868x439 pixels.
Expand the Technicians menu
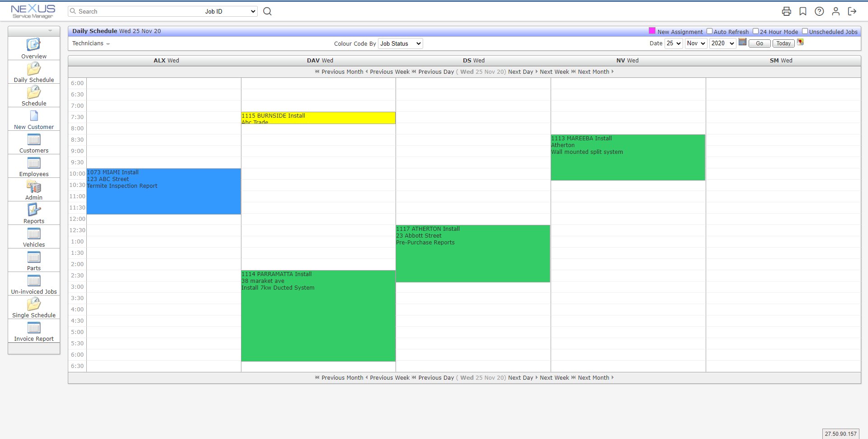point(90,43)
